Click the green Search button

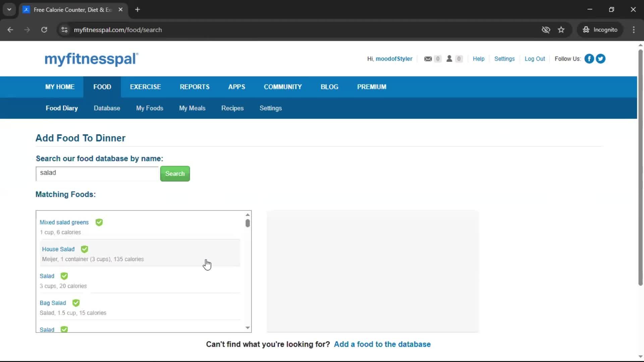pos(175,174)
